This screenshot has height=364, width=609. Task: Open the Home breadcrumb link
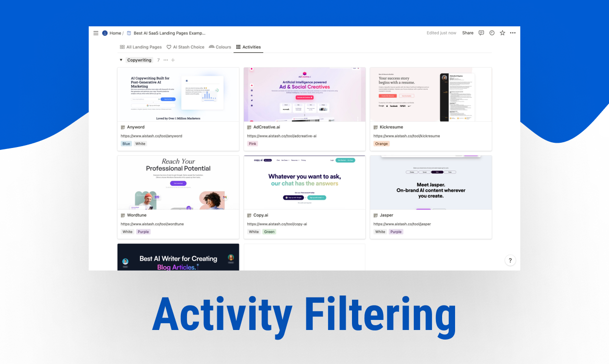click(x=115, y=33)
